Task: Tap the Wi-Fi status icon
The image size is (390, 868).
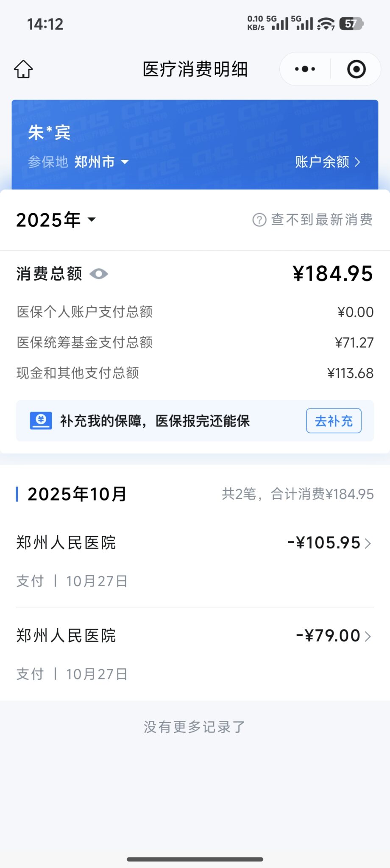Action: [x=326, y=24]
